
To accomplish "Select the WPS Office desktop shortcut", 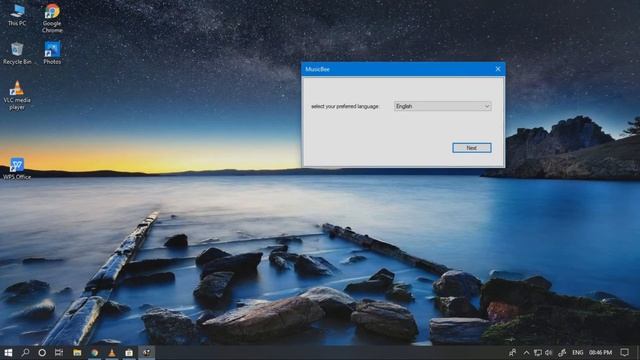I will pyautogui.click(x=17, y=169).
